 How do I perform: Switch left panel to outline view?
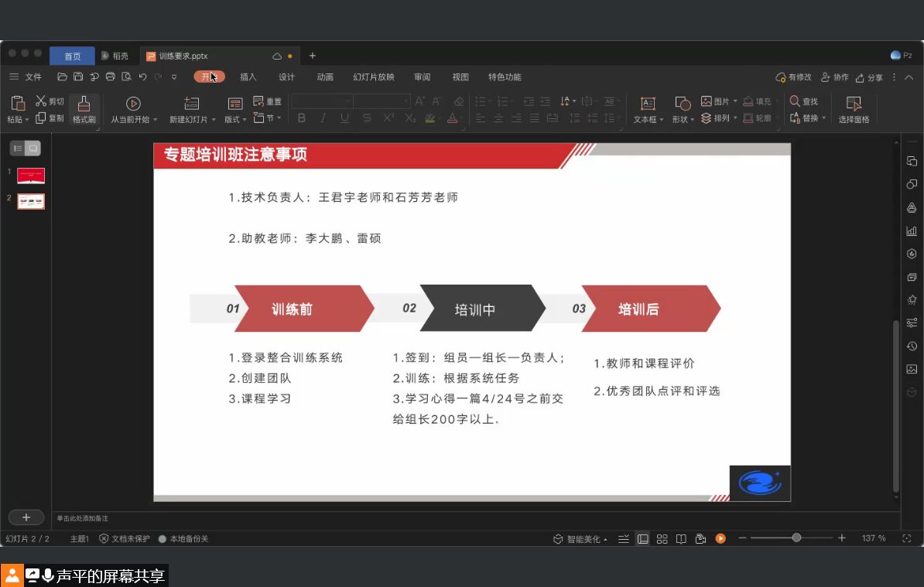coord(18,148)
